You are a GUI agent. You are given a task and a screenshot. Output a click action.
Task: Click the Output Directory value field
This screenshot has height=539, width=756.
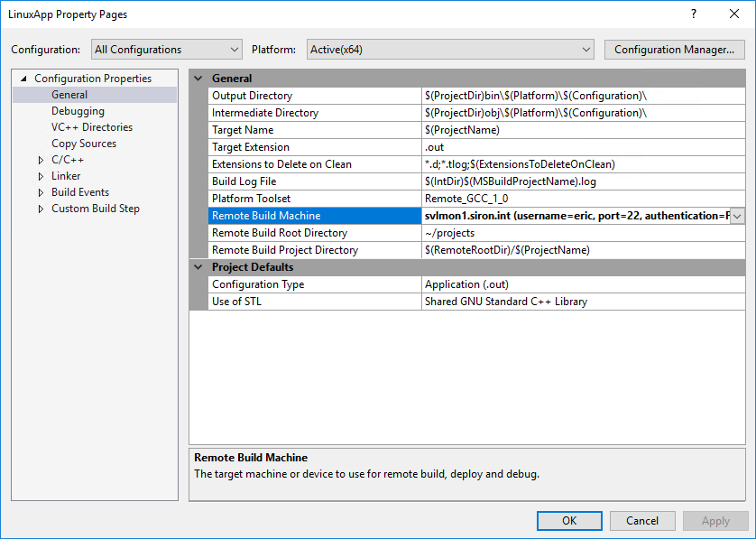(582, 96)
